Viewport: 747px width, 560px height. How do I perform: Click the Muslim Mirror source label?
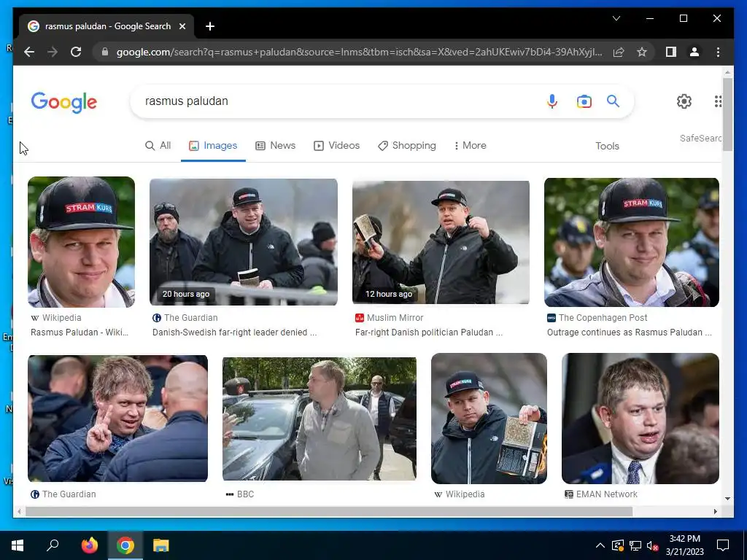pyautogui.click(x=390, y=318)
